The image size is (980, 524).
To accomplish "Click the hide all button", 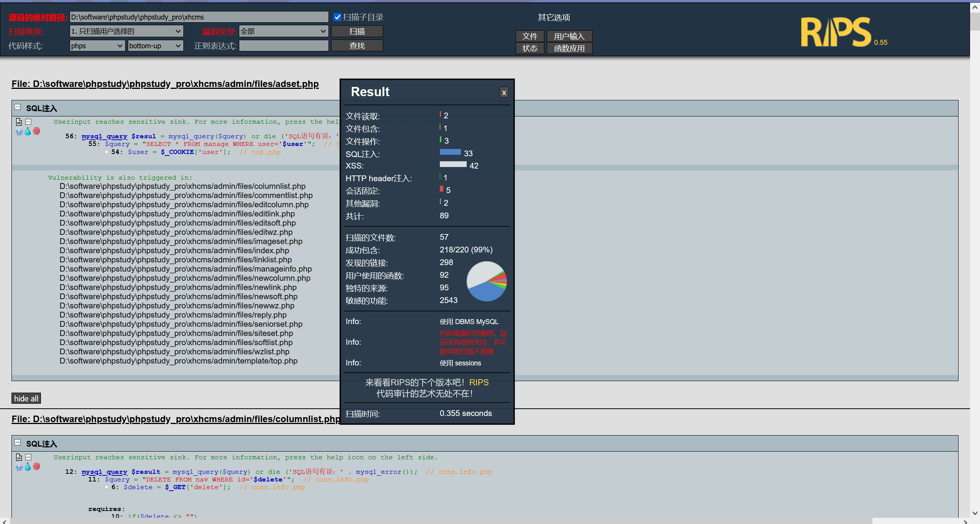I will 26,398.
